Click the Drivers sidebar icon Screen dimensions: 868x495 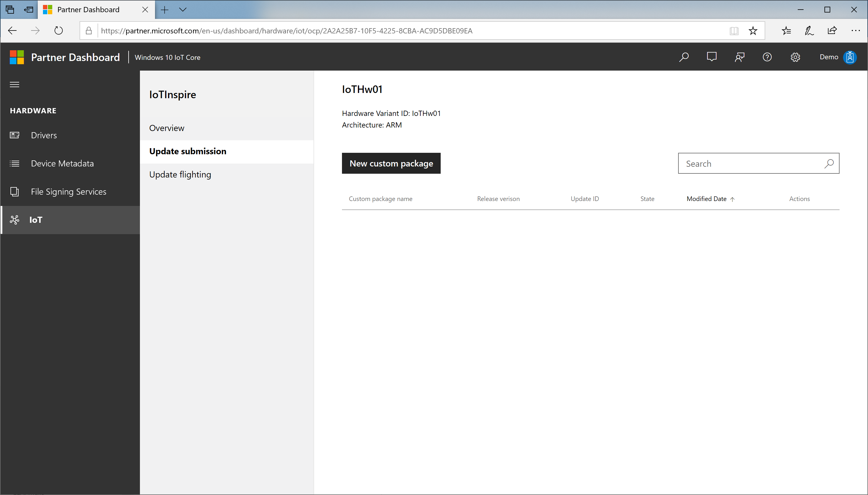click(x=14, y=135)
